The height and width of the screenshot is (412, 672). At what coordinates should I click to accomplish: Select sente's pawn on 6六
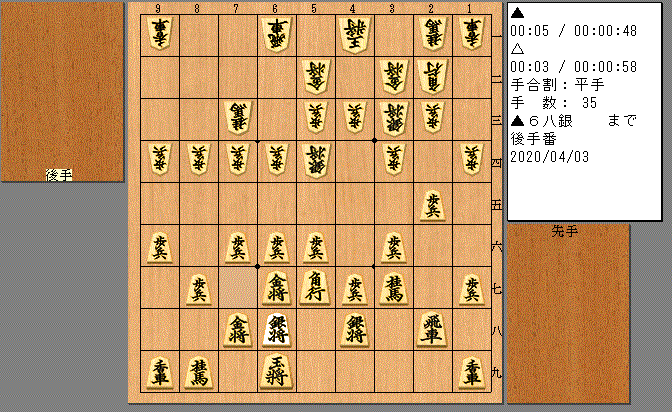[x=276, y=246]
